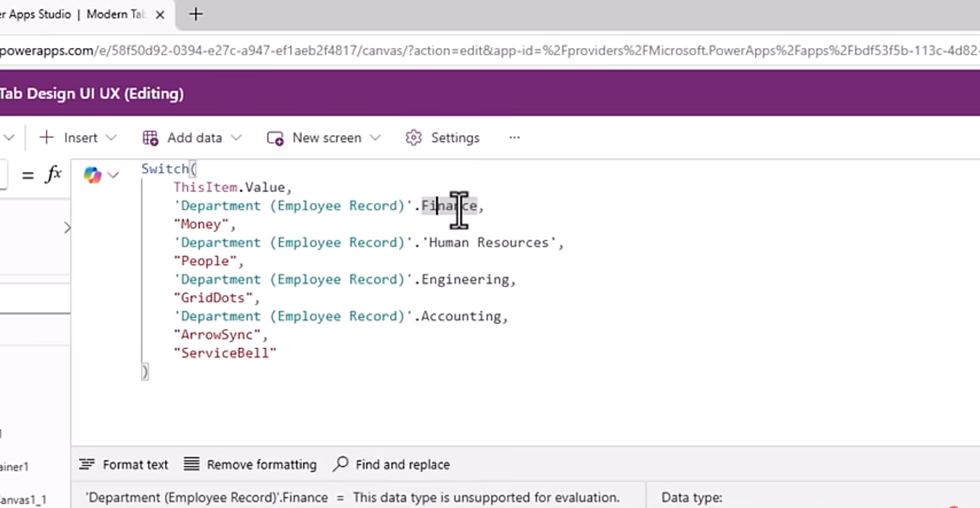Open a new browser tab
This screenshot has width=980, height=508.
click(x=195, y=14)
